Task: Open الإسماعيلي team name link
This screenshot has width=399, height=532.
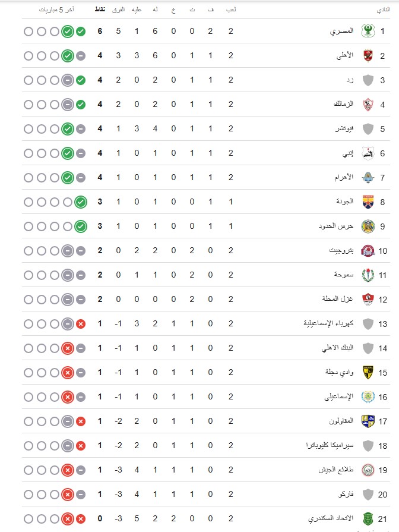Action: [339, 396]
